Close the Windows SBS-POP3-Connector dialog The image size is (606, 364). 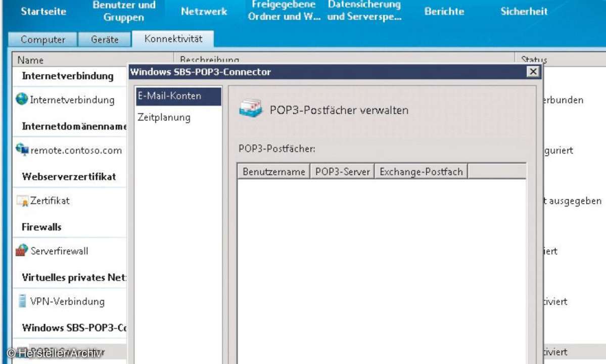click(533, 71)
